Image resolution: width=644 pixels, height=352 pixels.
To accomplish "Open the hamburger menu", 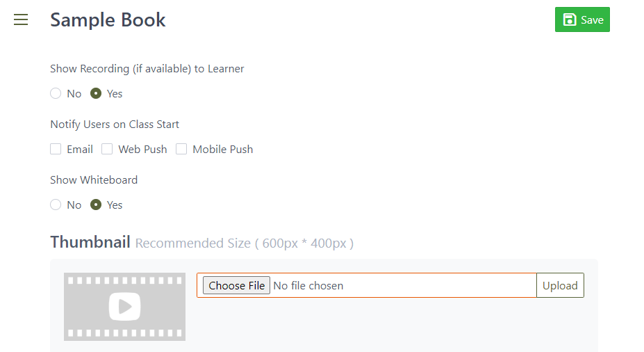I will (21, 20).
